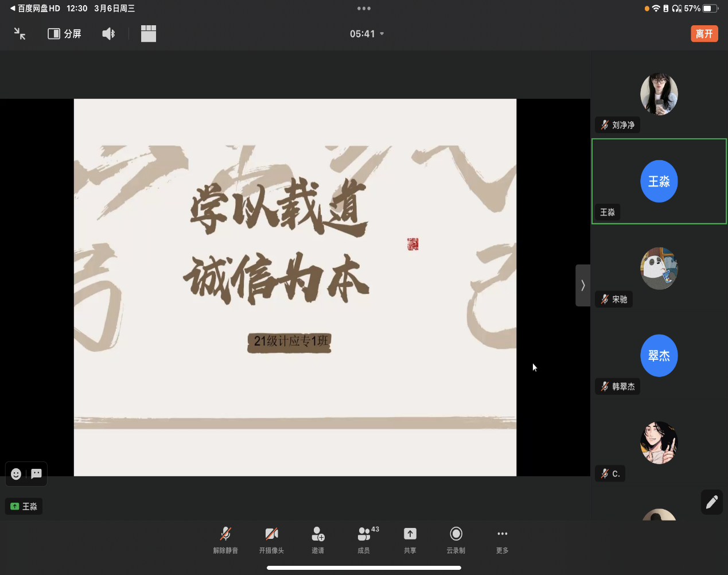Open the chat message bubble icon
This screenshot has height=575, width=728.
pos(37,474)
